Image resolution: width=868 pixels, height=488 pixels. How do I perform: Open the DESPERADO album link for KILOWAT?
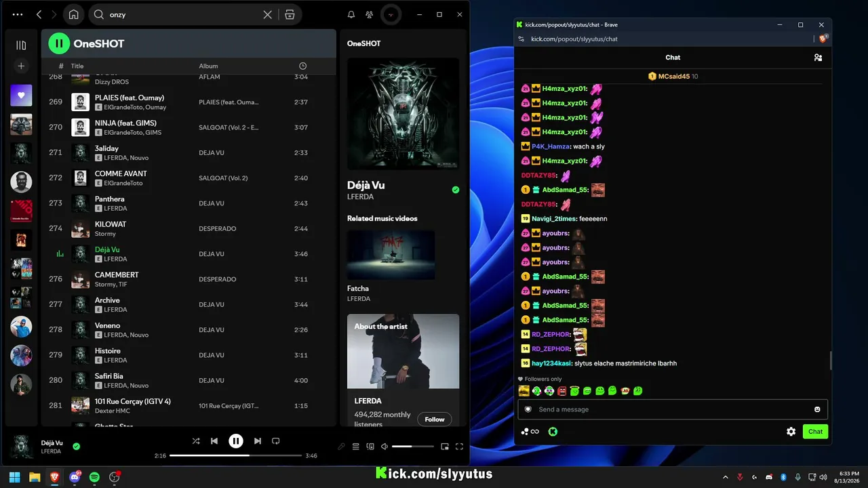pos(218,228)
